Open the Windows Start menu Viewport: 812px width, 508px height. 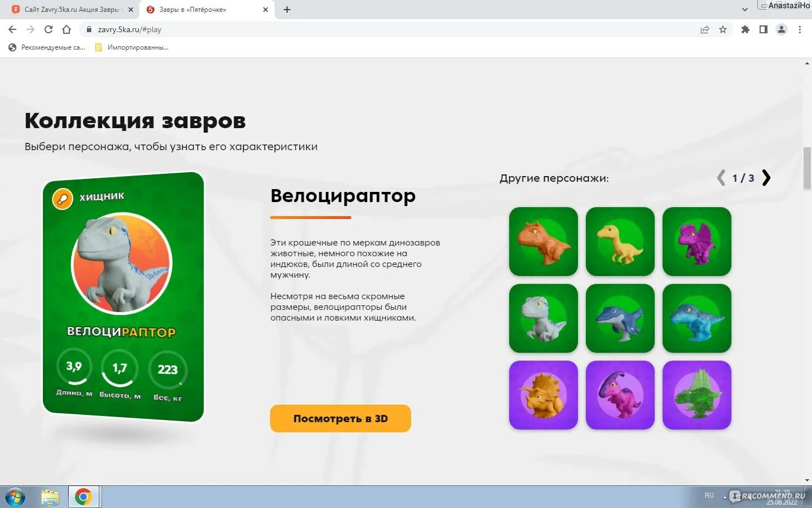point(15,497)
